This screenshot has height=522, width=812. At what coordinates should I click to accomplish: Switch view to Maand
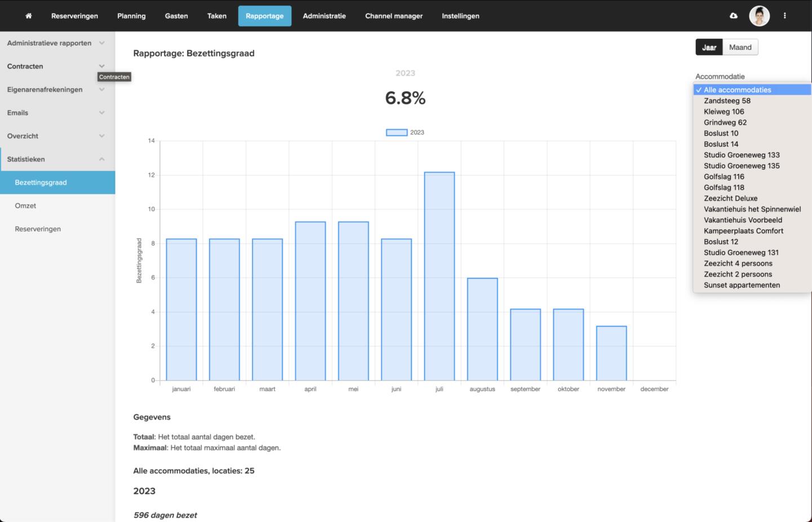click(740, 47)
